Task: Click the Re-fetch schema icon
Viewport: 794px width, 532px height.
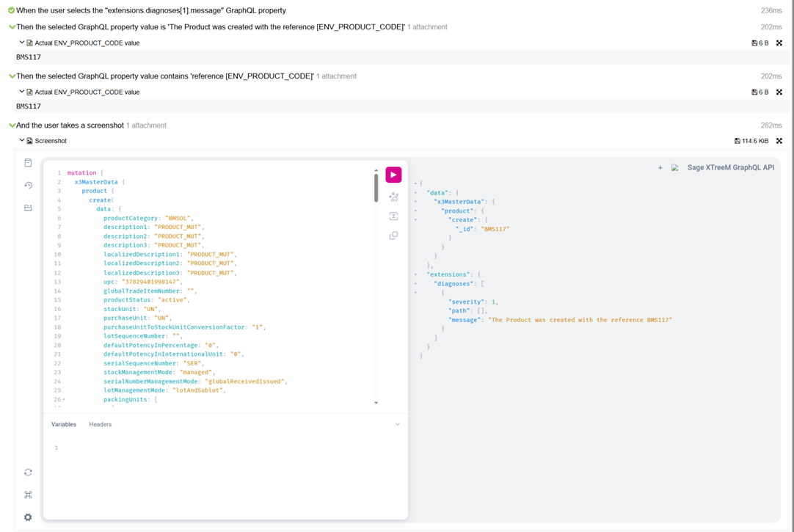Action: [x=28, y=473]
